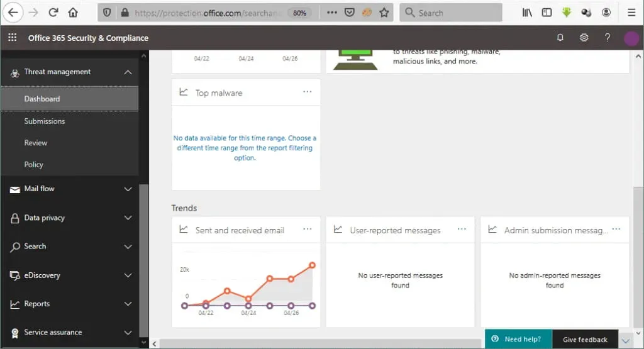Open Sent and received email options ellipsis
The width and height of the screenshot is (644, 349).
coord(307,229)
